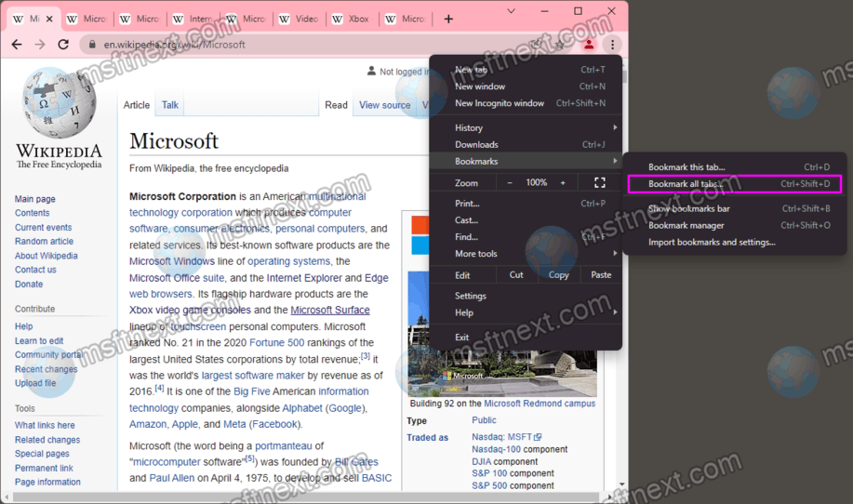Image resolution: width=853 pixels, height=504 pixels.
Task: Select Bookmark this tab...
Action: pos(735,167)
